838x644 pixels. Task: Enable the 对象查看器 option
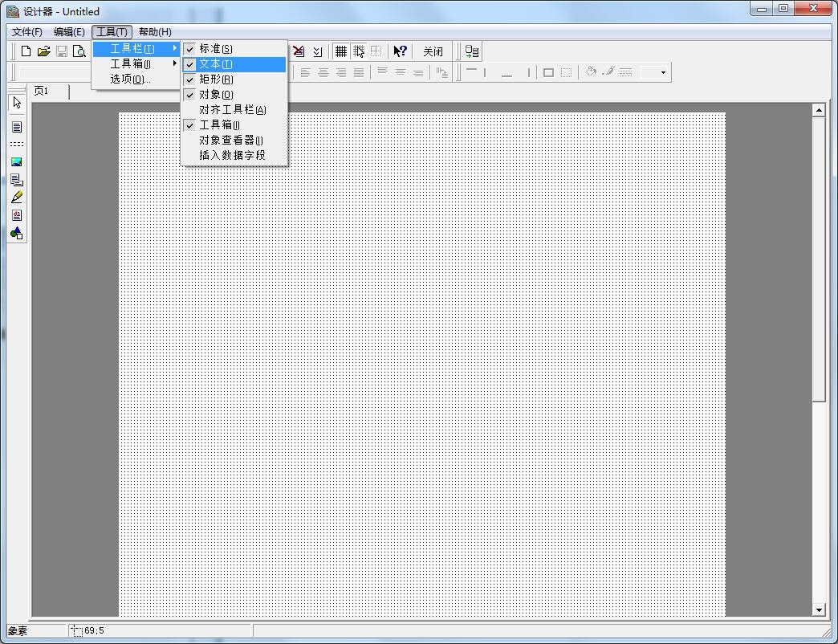pos(234,140)
